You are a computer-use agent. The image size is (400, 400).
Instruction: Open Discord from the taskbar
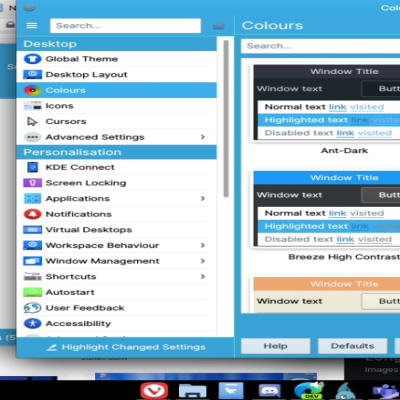click(270, 391)
